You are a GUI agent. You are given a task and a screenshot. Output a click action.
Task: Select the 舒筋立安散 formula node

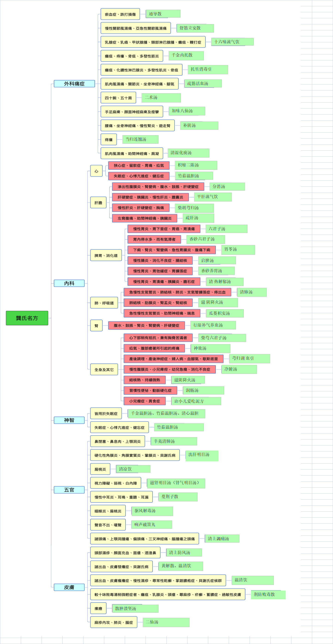click(195, 28)
